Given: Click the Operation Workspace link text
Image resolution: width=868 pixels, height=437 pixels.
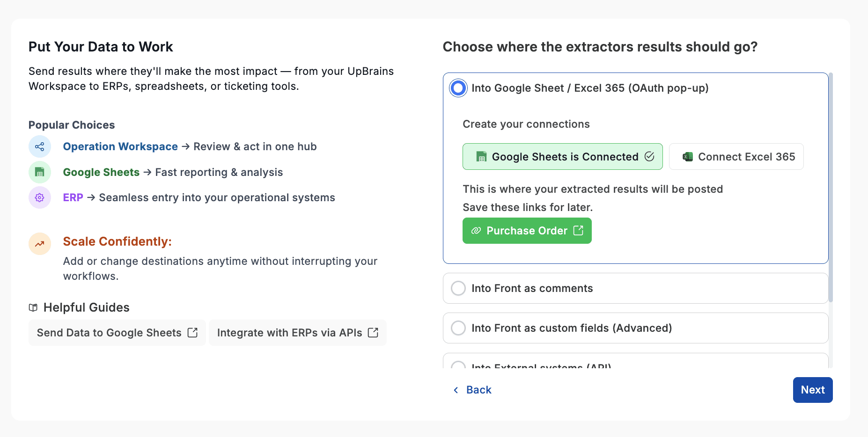Looking at the screenshot, I should point(120,146).
